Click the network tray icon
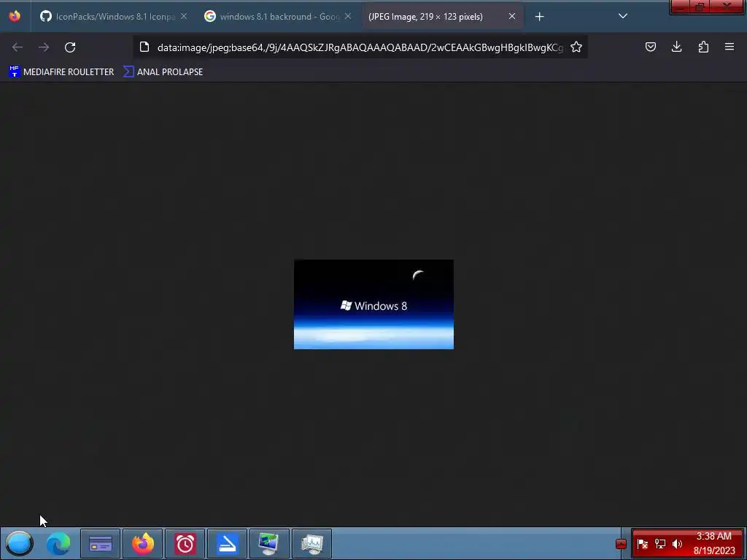The height and width of the screenshot is (560, 747). click(x=659, y=544)
